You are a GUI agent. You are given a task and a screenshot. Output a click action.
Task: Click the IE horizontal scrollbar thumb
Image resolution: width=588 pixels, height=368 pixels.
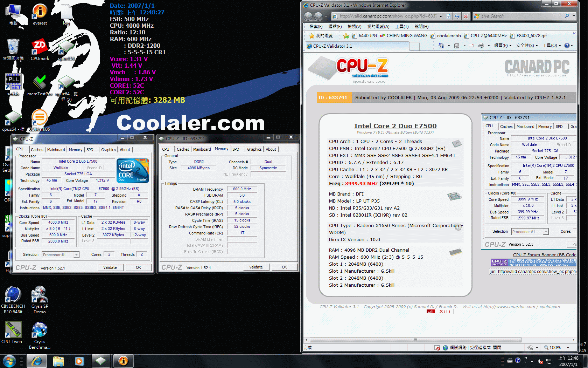(415, 340)
